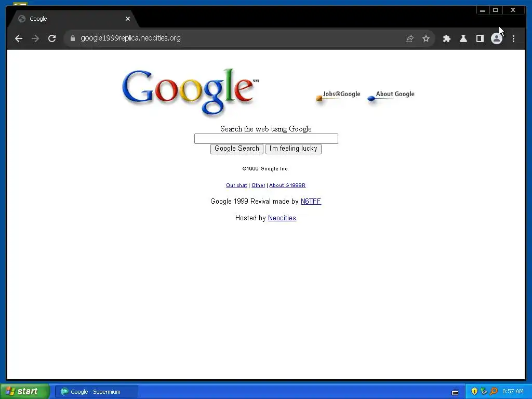Maximize the browser window
Image resolution: width=532 pixels, height=399 pixels.
pos(495,10)
